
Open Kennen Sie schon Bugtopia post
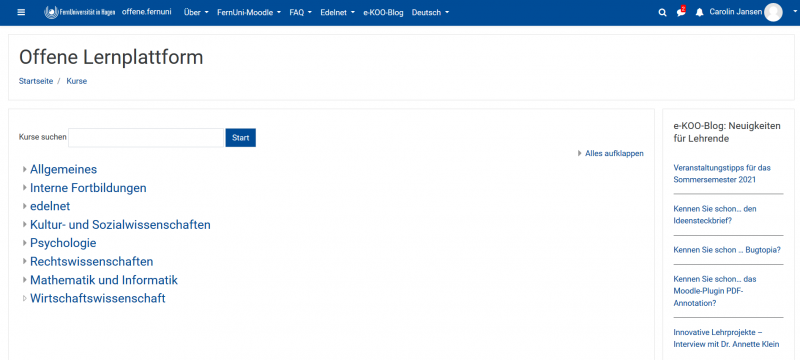click(727, 250)
